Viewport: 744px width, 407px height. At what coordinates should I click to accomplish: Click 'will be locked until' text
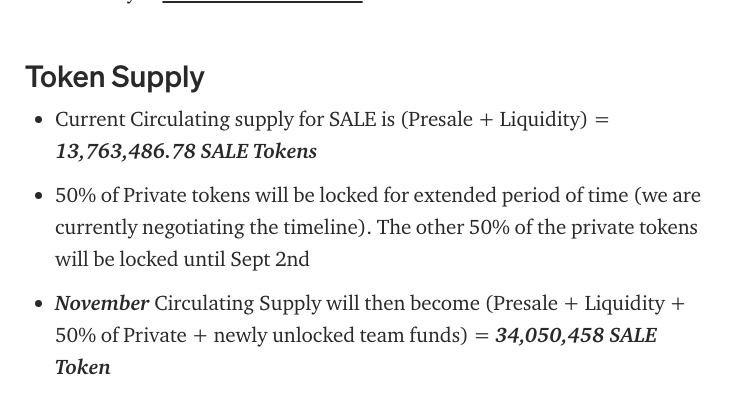pyautogui.click(x=140, y=259)
